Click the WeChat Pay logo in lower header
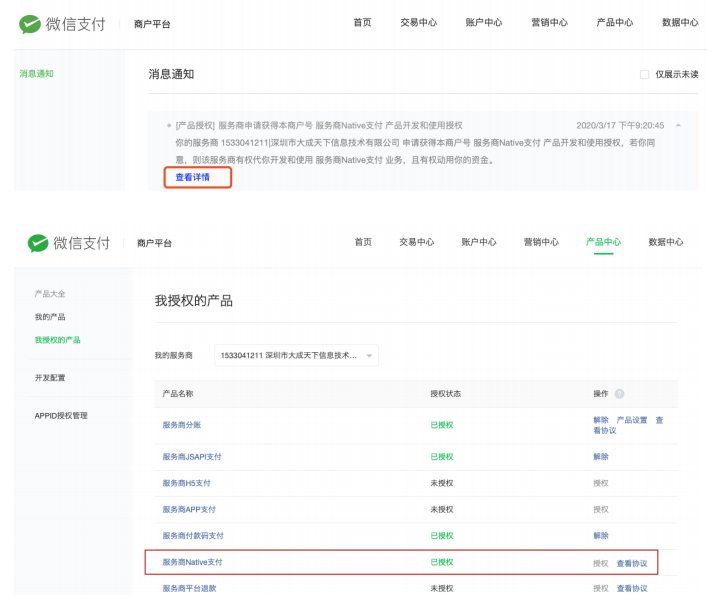 point(68,243)
